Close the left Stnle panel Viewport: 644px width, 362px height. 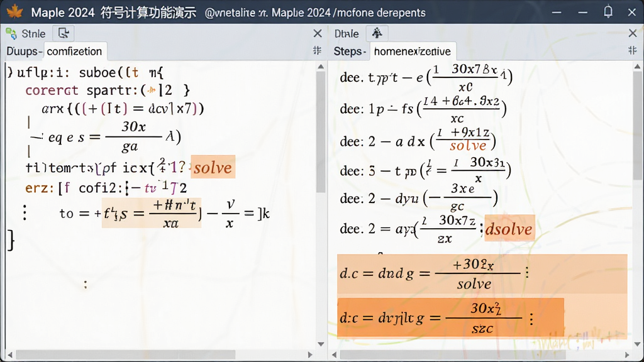point(318,33)
